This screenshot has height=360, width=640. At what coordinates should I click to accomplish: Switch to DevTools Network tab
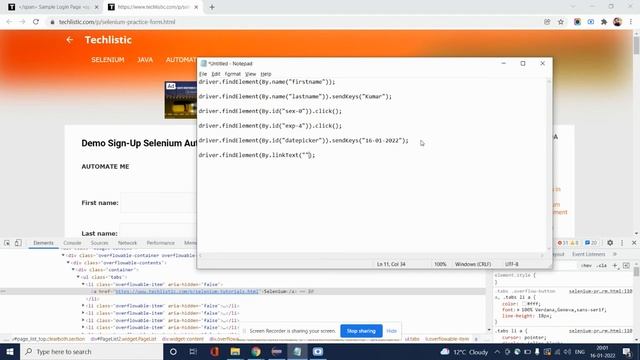coord(127,243)
